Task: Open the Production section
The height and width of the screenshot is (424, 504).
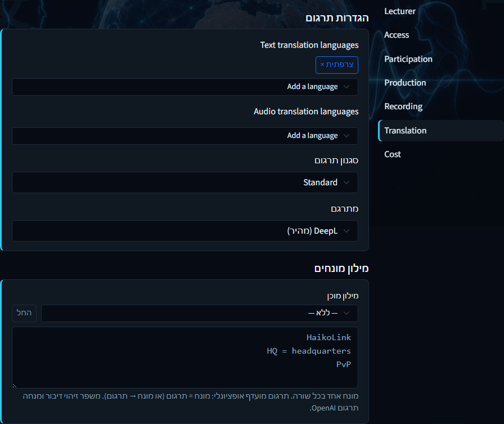Action: tap(405, 83)
